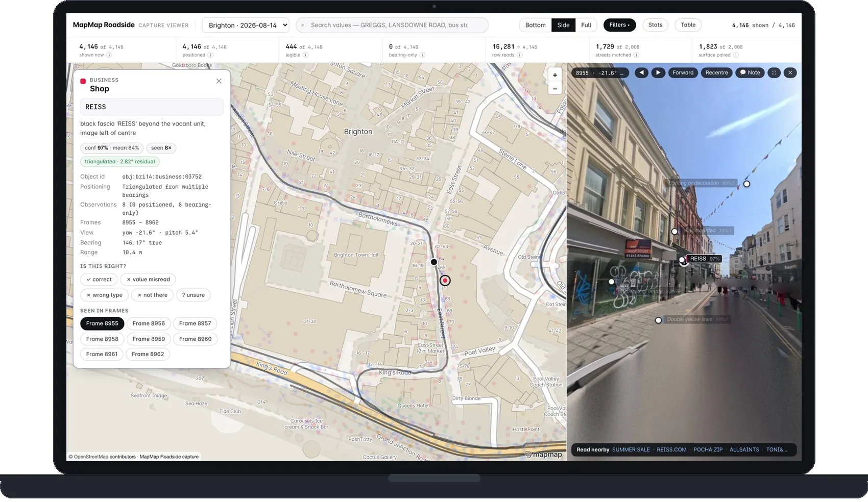The width and height of the screenshot is (868, 502).
Task: Select Frame 8958
Action: (102, 339)
